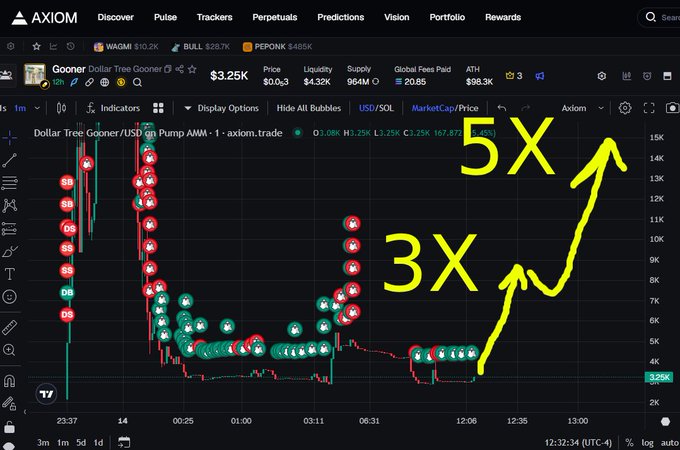
Task: Click the magnifier search icon under Gooner
Action: tap(137, 82)
